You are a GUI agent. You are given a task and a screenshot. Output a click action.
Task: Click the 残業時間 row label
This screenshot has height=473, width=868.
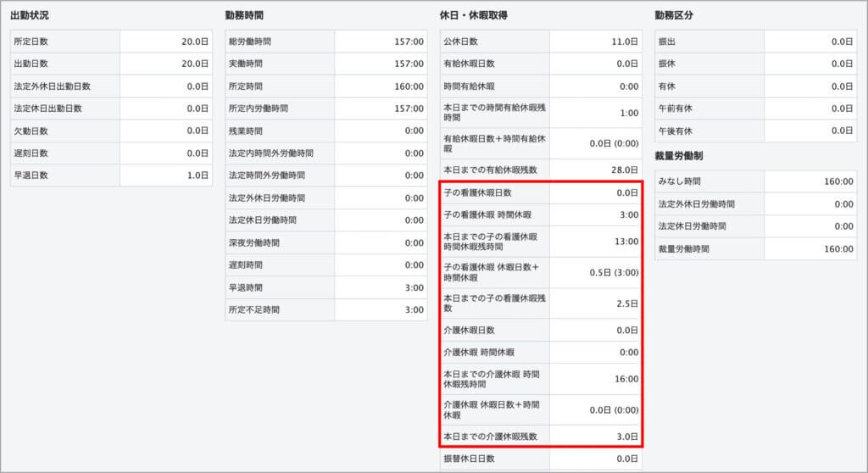pyautogui.click(x=246, y=131)
